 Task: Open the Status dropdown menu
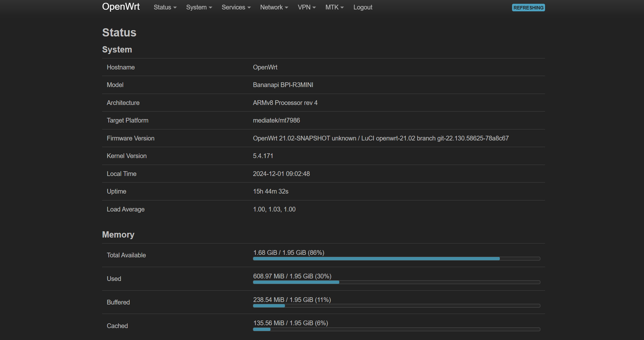pyautogui.click(x=165, y=7)
